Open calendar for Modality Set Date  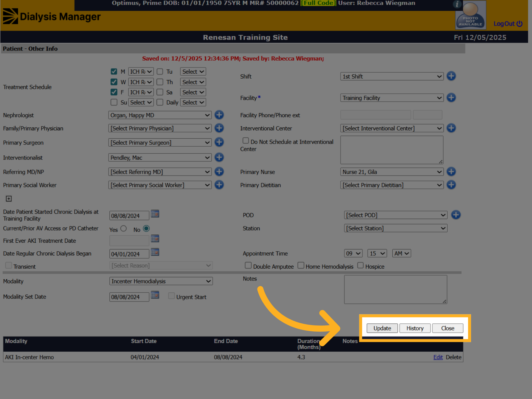point(155,295)
